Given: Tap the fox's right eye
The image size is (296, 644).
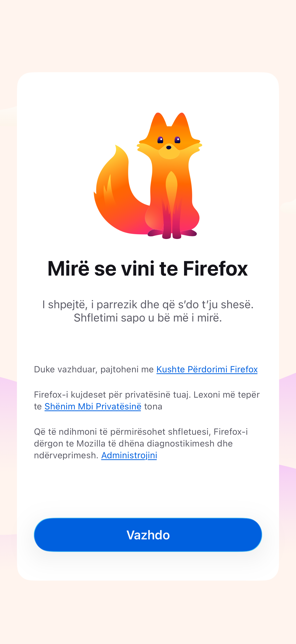Looking at the screenshot, I should (x=177, y=140).
